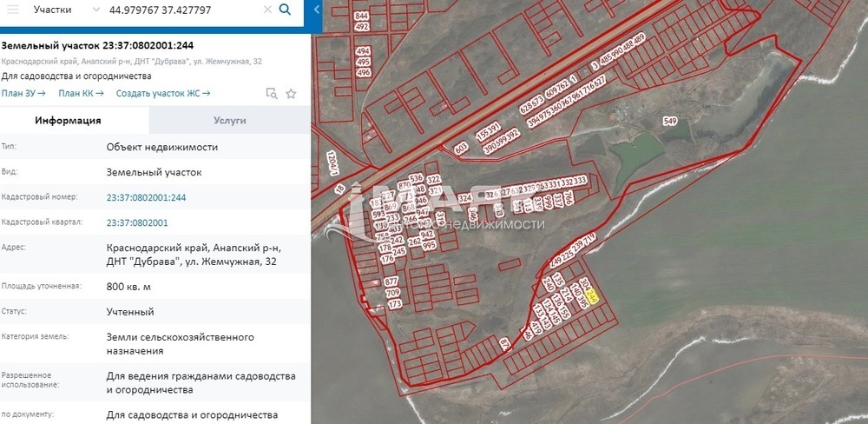Pick parcel 603 near the road
The height and width of the screenshot is (424, 868).
pyautogui.click(x=461, y=149)
